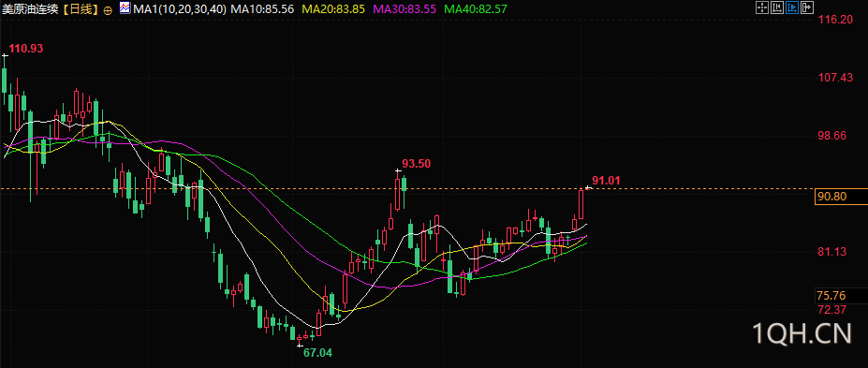The image size is (868, 368).
Task: Click the boxed 90.80 current price label
Action: tap(841, 197)
